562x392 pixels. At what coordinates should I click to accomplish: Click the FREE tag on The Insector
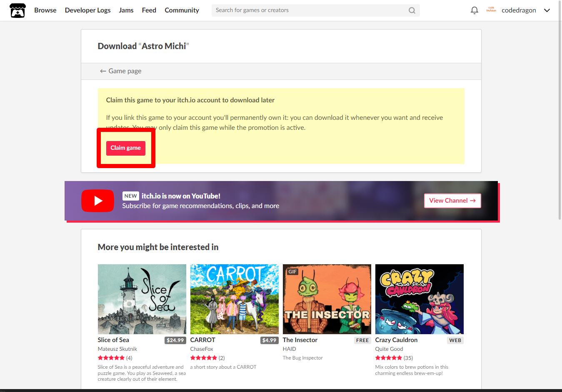point(362,340)
